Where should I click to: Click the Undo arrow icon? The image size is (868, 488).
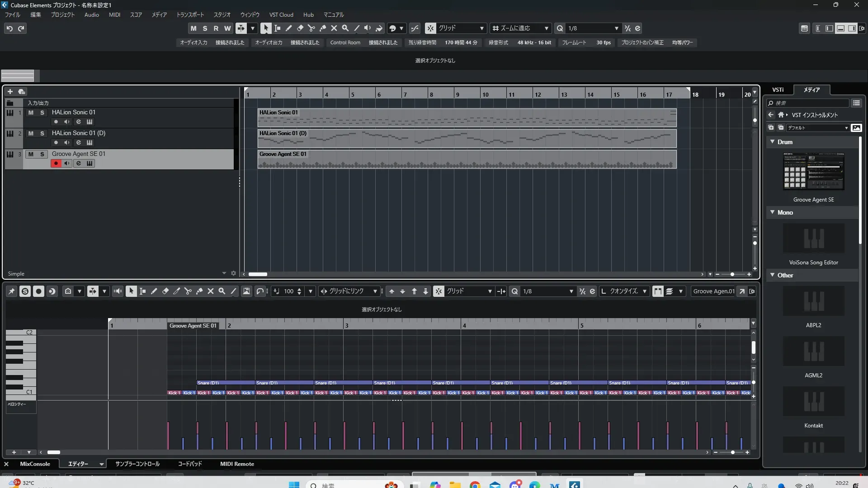pyautogui.click(x=9, y=28)
